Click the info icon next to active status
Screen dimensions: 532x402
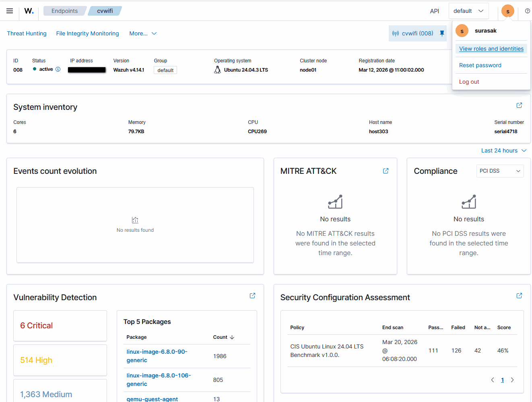point(58,69)
